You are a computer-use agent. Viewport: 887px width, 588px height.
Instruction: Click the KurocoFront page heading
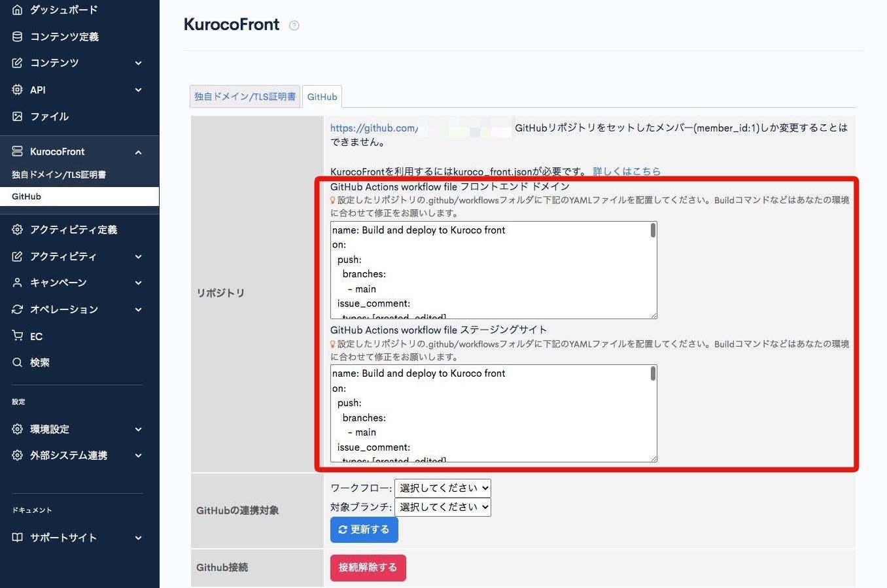(232, 25)
